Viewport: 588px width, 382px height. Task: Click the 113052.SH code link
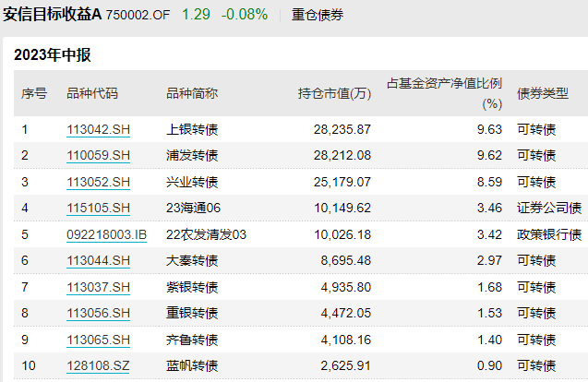(x=99, y=181)
